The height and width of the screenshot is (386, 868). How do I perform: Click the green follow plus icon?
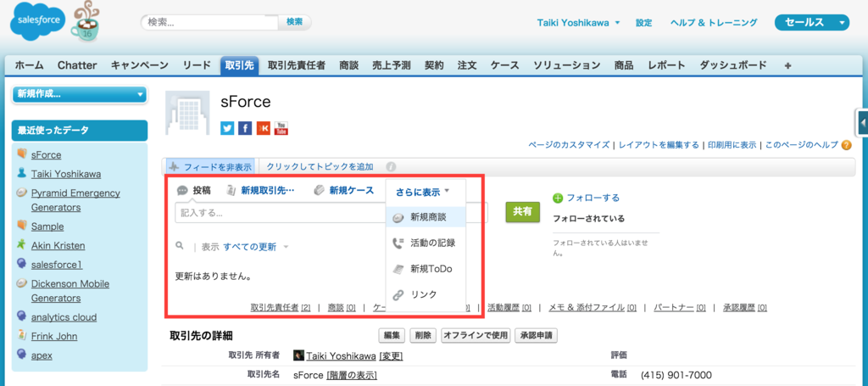pyautogui.click(x=558, y=198)
